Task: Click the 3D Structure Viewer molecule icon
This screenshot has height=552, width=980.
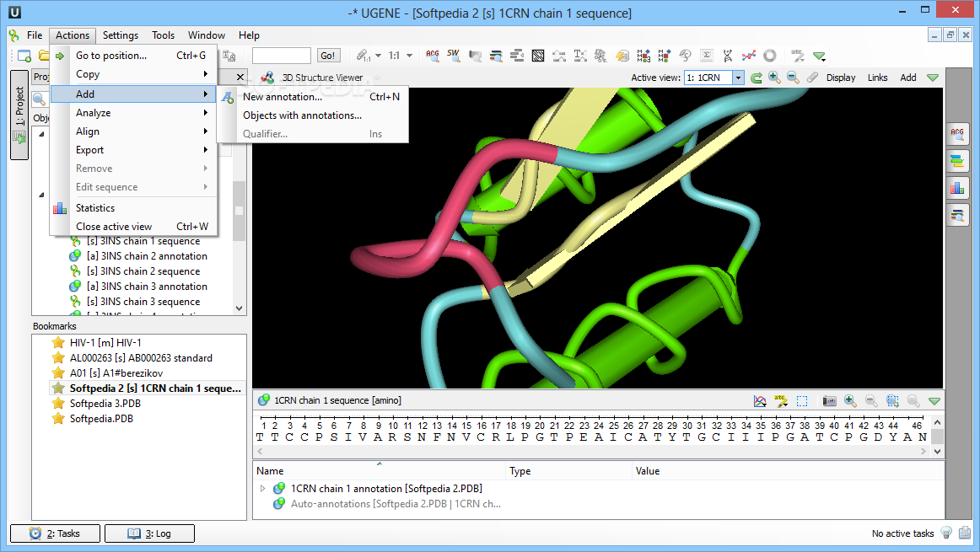Action: [267, 78]
